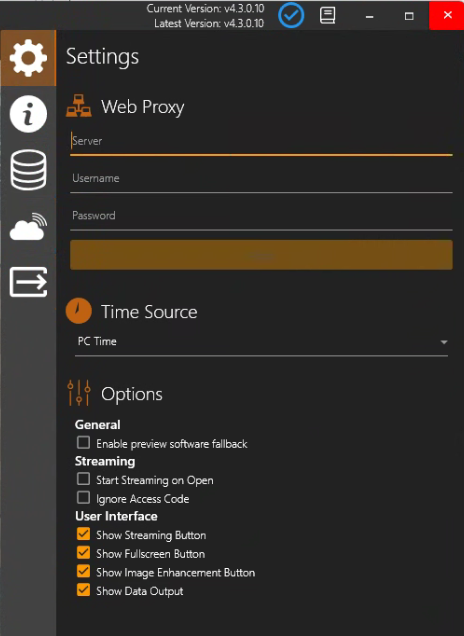Open the manual book icon in title bar
The width and height of the screenshot is (464, 636).
327,15
